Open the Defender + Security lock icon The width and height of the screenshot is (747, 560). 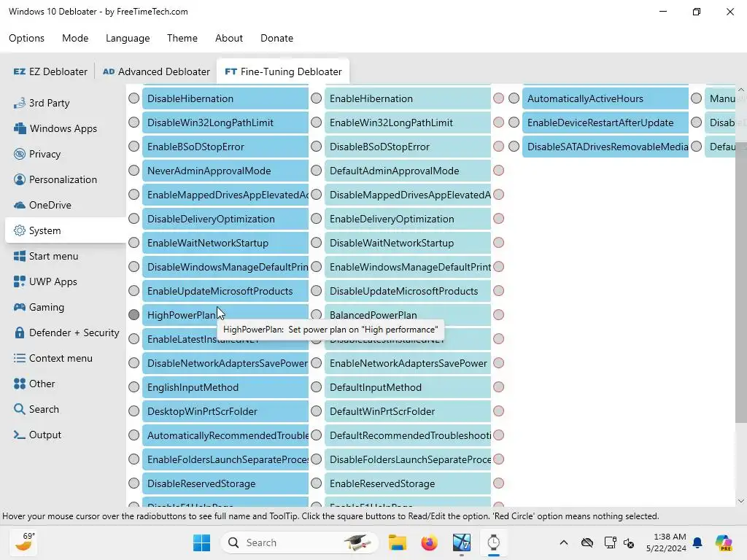coord(20,332)
